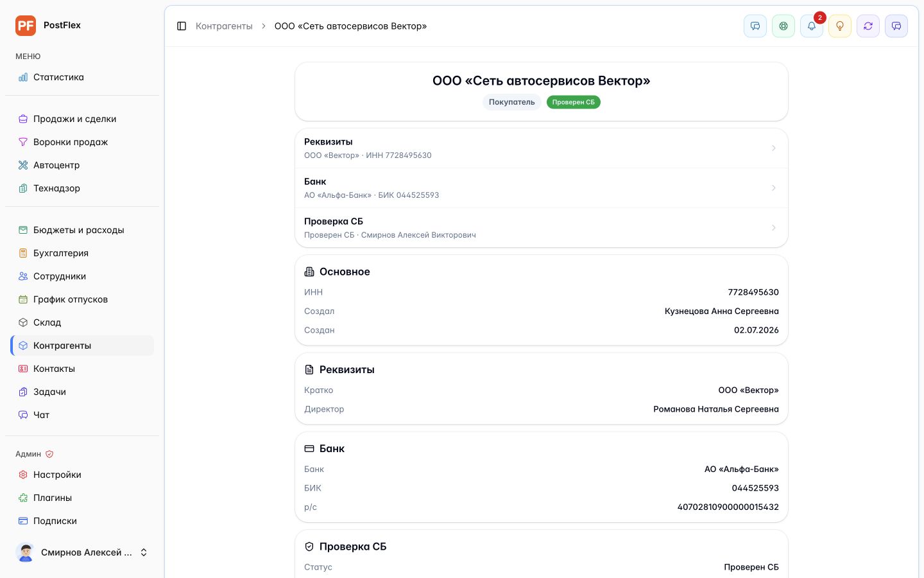The height and width of the screenshot is (578, 924).
Task: Click the Настройки gear icon
Action: coord(23,475)
